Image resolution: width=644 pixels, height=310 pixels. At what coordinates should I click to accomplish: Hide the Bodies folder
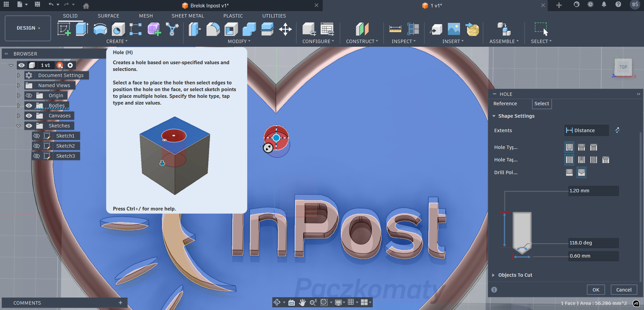(x=29, y=106)
